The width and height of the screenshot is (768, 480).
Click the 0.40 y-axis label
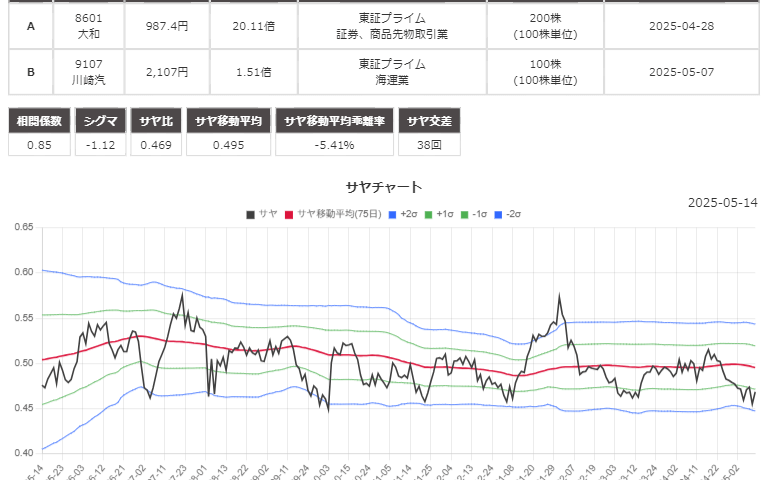click(x=24, y=453)
